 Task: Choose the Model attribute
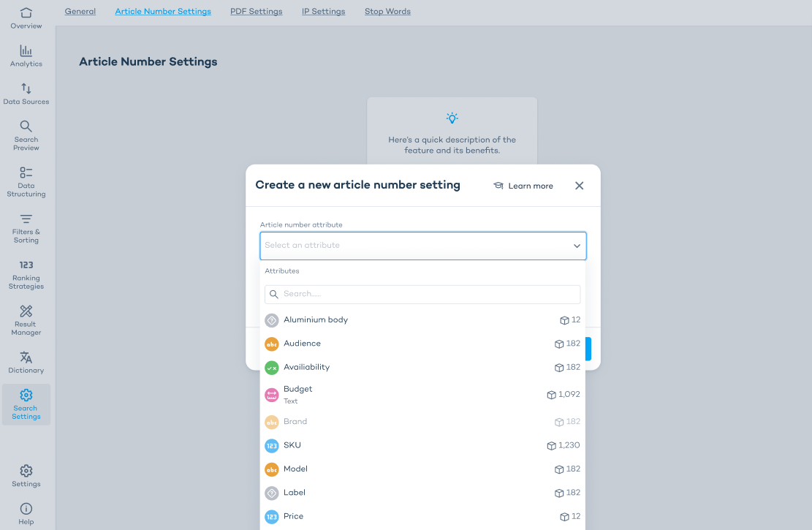click(x=422, y=469)
